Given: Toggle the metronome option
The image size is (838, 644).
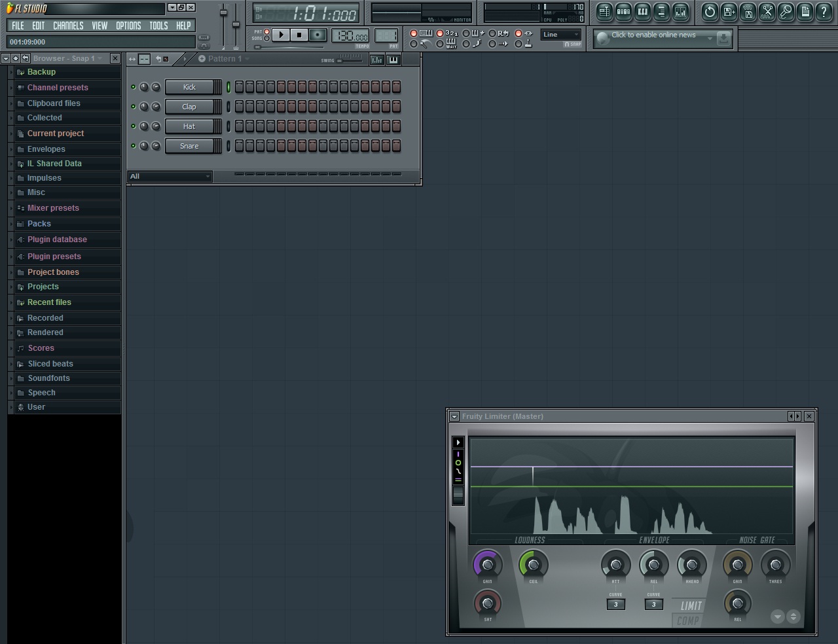Looking at the screenshot, I should coord(414,44).
